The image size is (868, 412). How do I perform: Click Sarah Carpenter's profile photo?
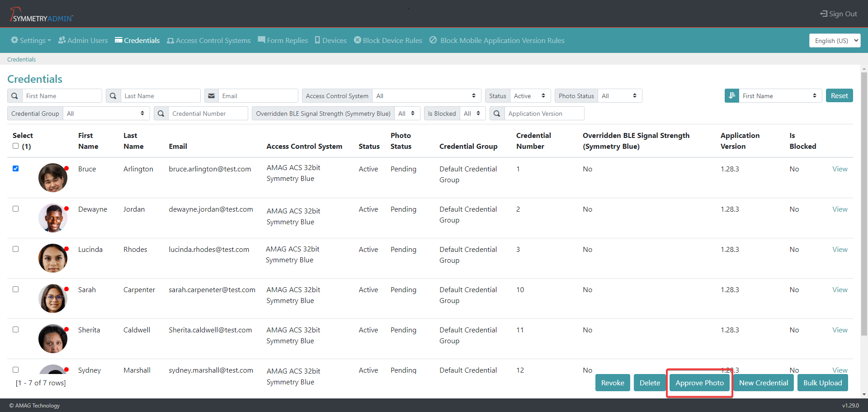[x=53, y=298]
